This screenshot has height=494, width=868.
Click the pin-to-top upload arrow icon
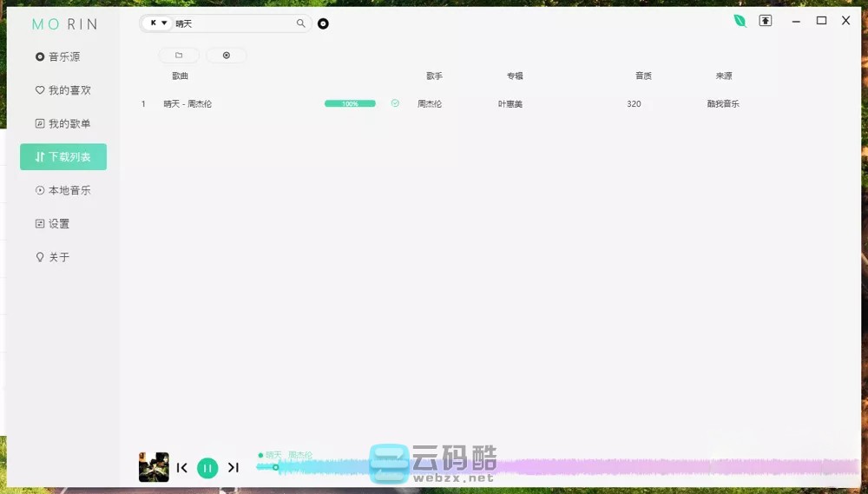pos(765,21)
